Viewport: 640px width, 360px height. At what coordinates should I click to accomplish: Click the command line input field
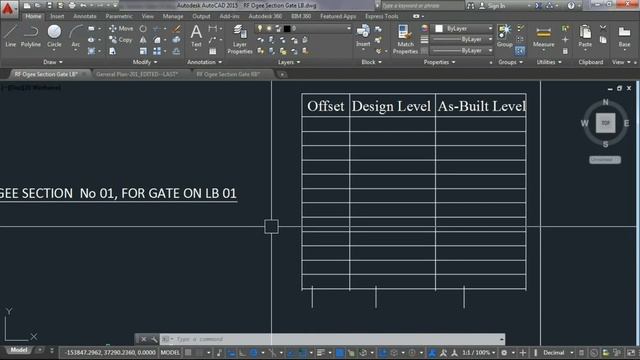point(332,339)
